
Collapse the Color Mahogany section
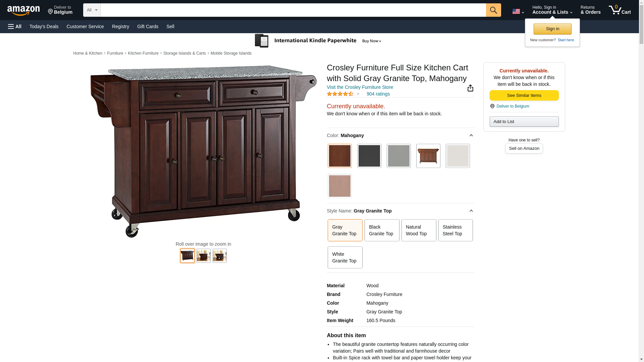[471, 135]
